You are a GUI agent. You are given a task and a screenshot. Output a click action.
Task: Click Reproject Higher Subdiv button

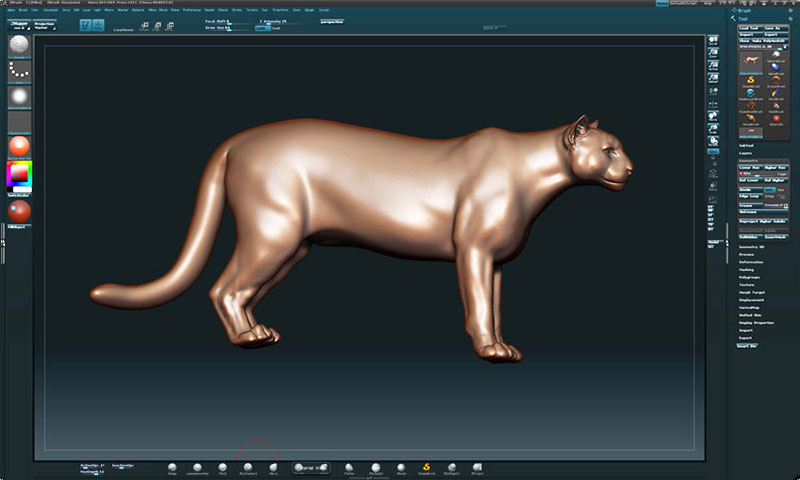coord(763,221)
